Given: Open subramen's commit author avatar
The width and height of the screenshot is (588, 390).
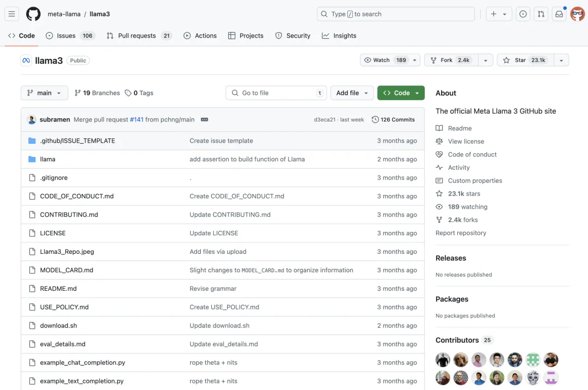Looking at the screenshot, I should pos(32,120).
